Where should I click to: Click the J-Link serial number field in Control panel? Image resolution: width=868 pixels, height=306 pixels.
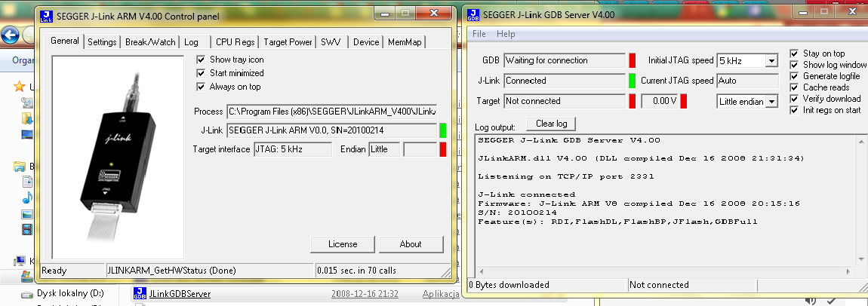click(x=331, y=130)
